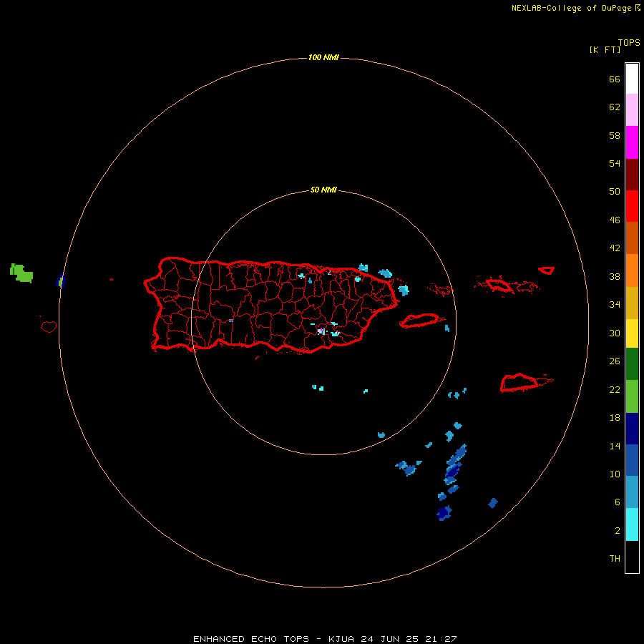Pick the cyan 2 K FT swatch
The image size is (644, 644).
point(632,525)
